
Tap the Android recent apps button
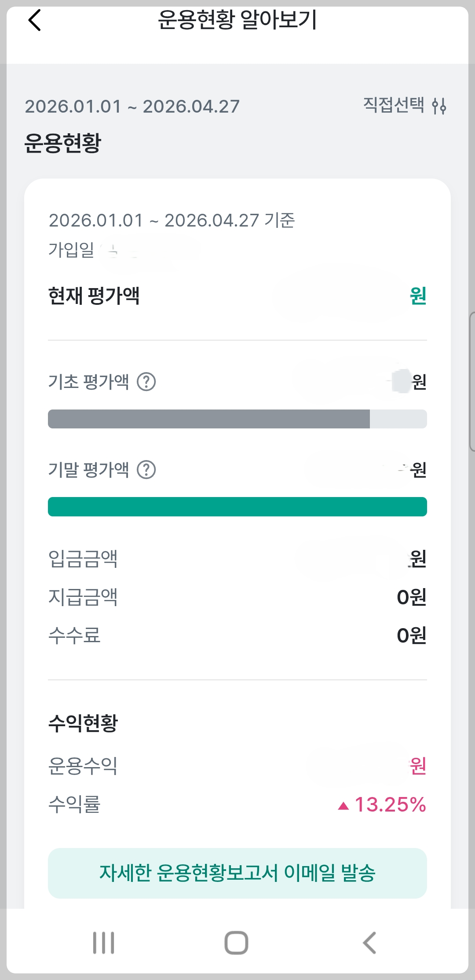point(104,943)
